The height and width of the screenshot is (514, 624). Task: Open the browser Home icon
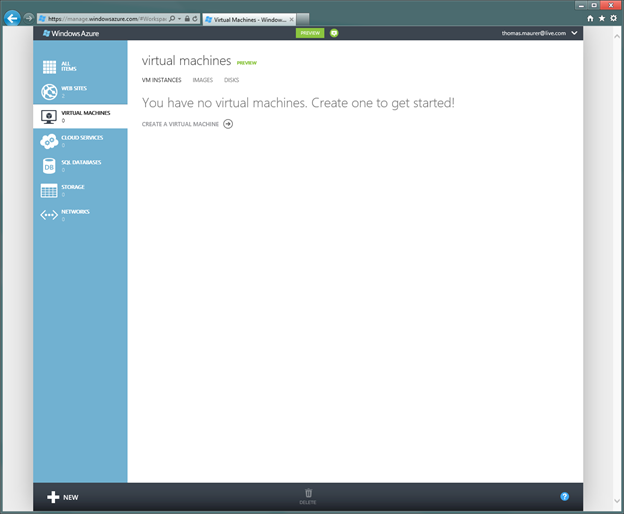pos(590,18)
